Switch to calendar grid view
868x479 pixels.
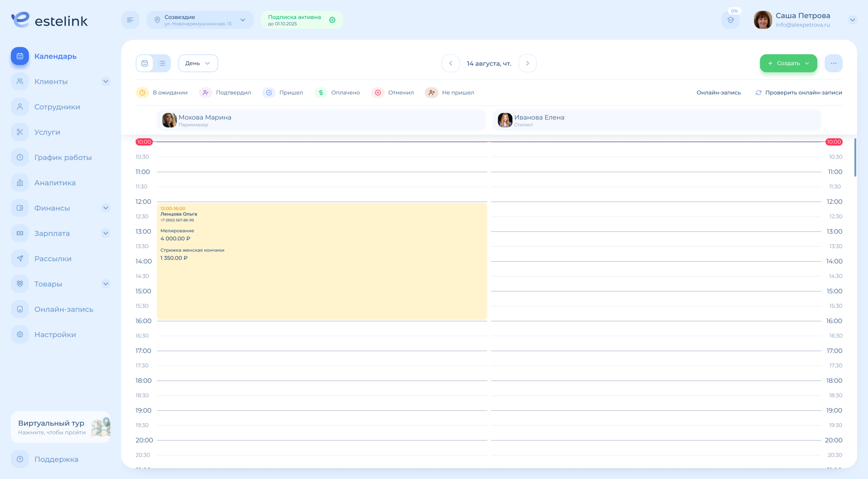pyautogui.click(x=145, y=63)
